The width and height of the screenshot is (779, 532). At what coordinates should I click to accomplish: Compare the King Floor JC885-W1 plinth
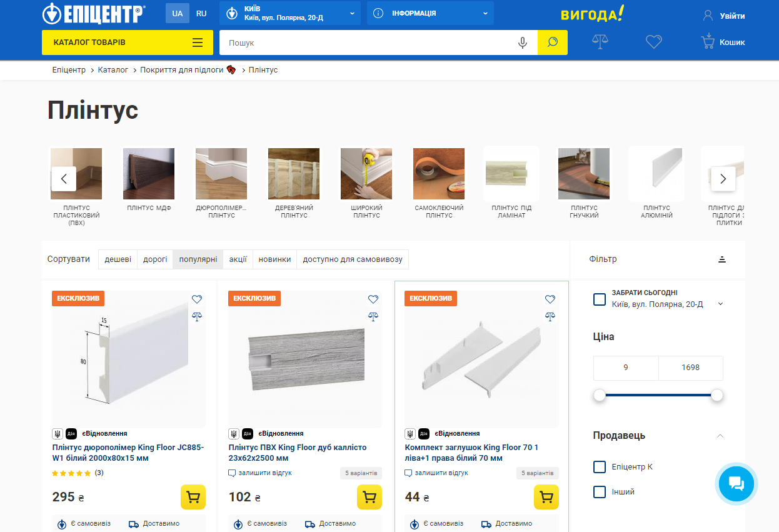197,316
